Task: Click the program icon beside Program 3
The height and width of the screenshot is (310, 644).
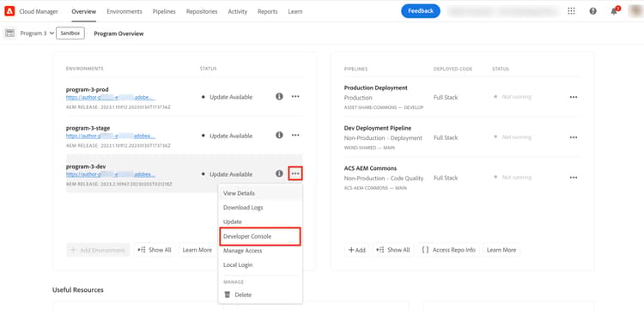Action: point(9,33)
